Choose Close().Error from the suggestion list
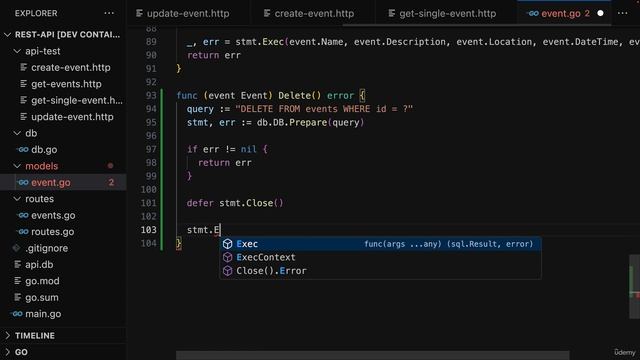 pyautogui.click(x=380, y=271)
